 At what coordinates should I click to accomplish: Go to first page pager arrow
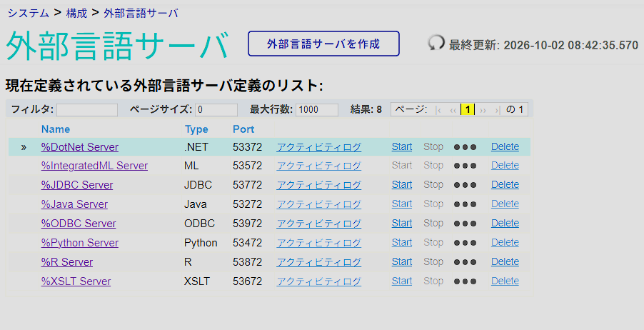tap(438, 110)
